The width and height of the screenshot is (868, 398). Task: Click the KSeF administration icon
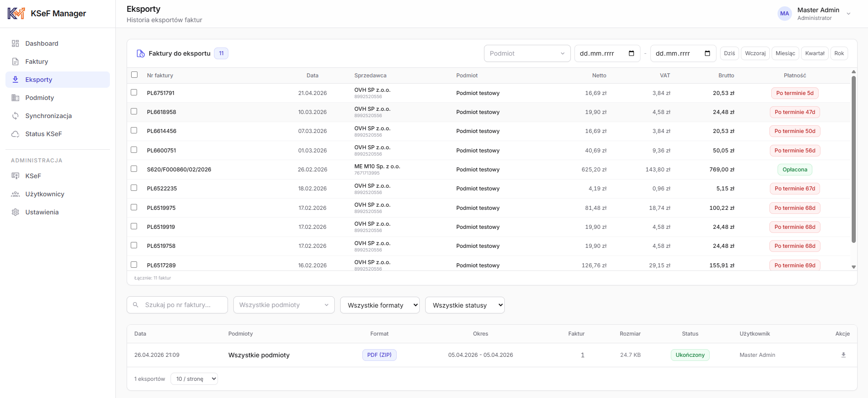[15, 176]
